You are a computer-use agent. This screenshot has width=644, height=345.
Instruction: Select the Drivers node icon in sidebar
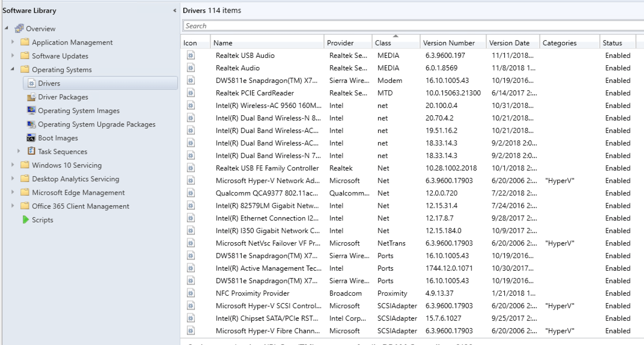(x=32, y=83)
